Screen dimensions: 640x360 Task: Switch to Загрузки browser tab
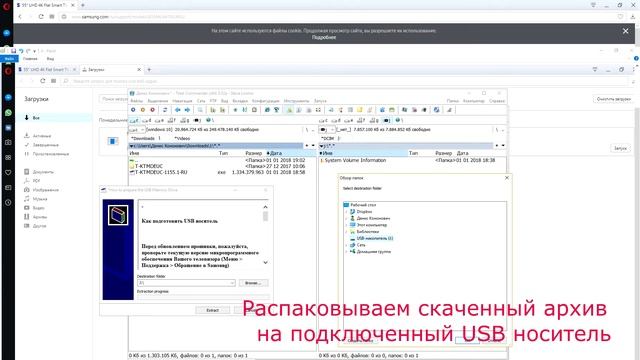point(111,70)
